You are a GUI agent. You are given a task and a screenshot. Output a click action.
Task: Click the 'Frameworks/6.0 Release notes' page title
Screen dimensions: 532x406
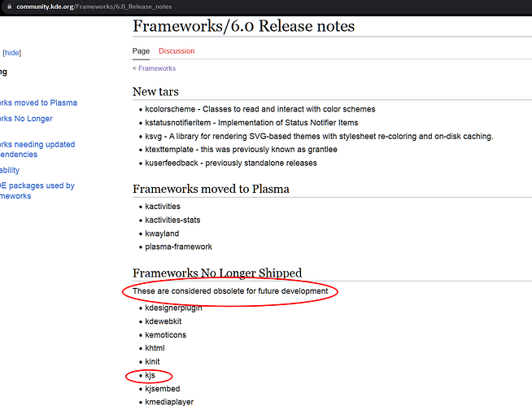pos(243,26)
